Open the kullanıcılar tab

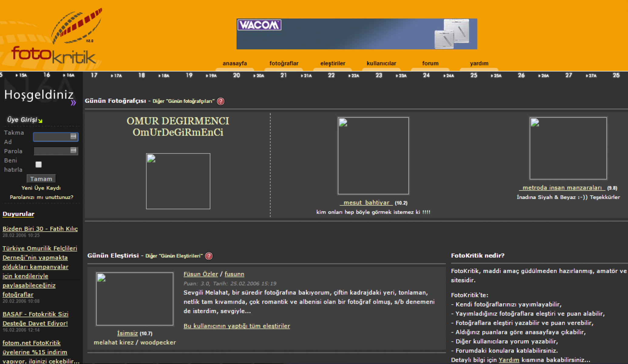pyautogui.click(x=381, y=63)
